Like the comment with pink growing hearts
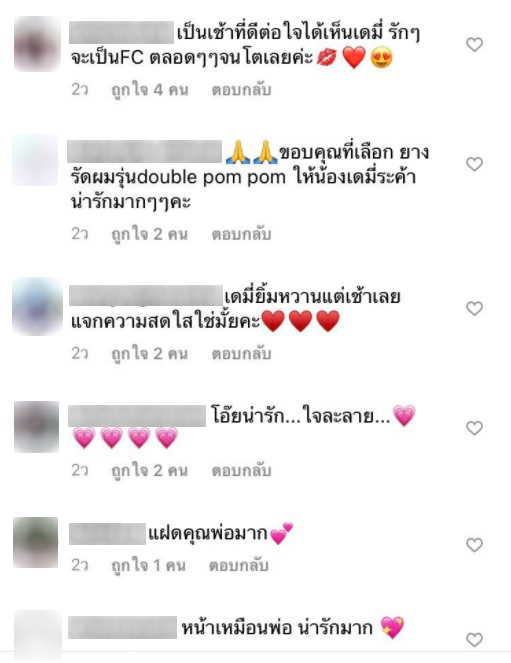This screenshot has height=663, width=511. [474, 428]
